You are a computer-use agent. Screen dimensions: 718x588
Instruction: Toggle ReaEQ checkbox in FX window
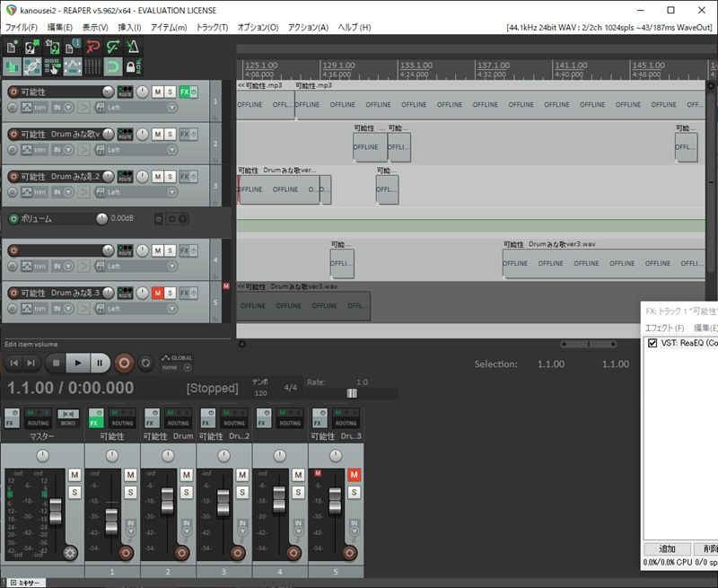(x=652, y=343)
